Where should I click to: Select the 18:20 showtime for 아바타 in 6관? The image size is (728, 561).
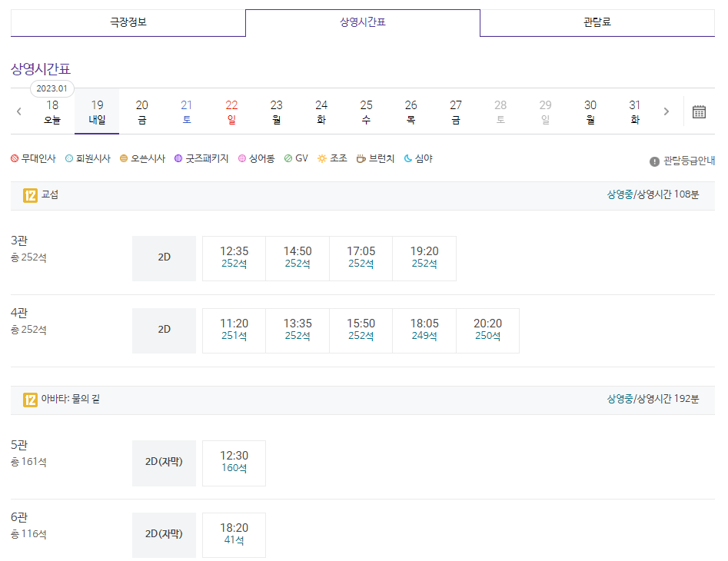click(234, 535)
